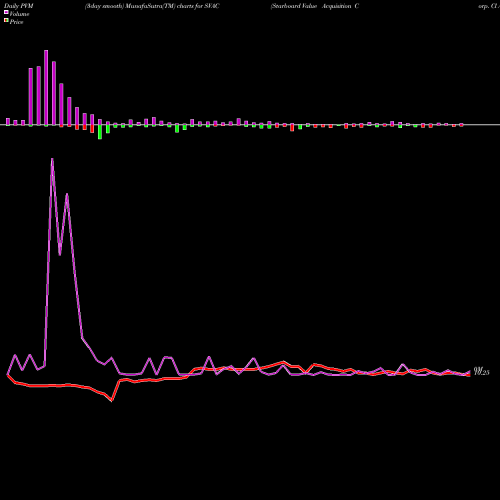Click the red-green Price legend swatch
The width and height of the screenshot is (500, 500).
click(x=6, y=21)
